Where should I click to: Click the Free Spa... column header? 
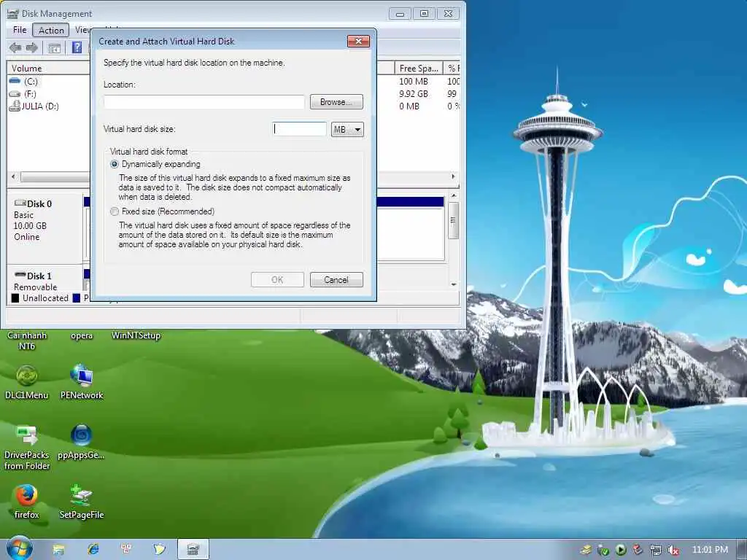419,68
